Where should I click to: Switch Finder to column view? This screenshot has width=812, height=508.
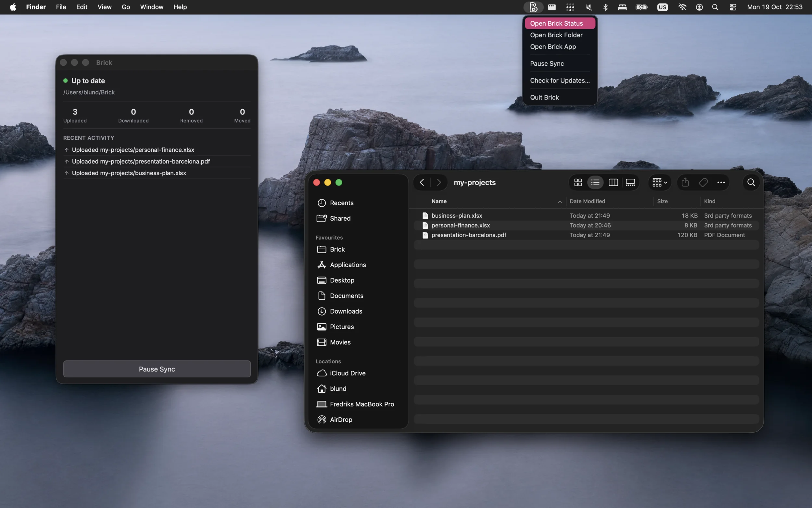click(613, 182)
